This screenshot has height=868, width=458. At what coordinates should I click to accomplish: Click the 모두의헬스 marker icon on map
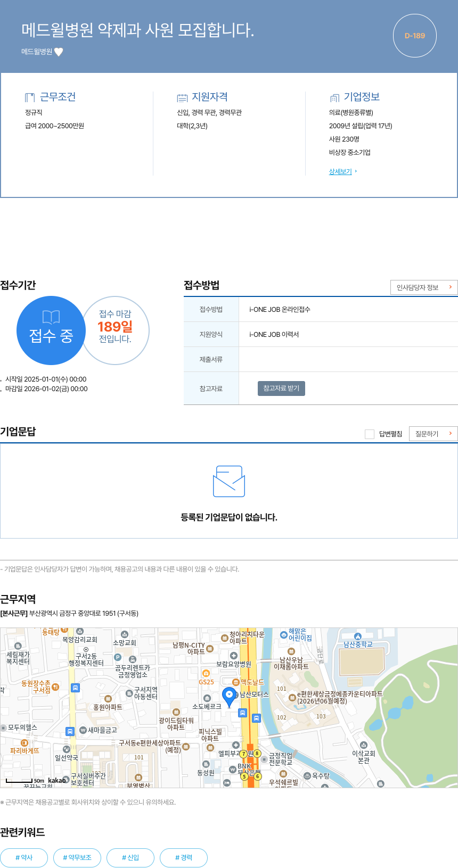tap(4, 728)
